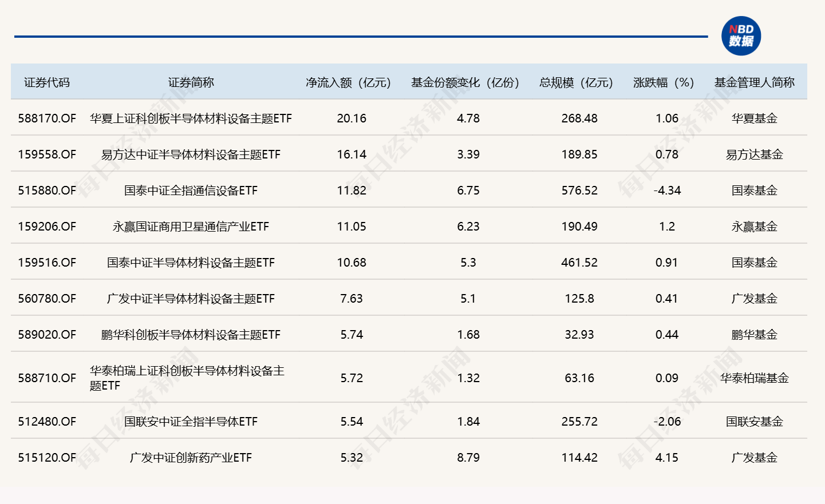The image size is (825, 504).
Task: Click manager name 鹏华基金
Action: [x=755, y=335]
